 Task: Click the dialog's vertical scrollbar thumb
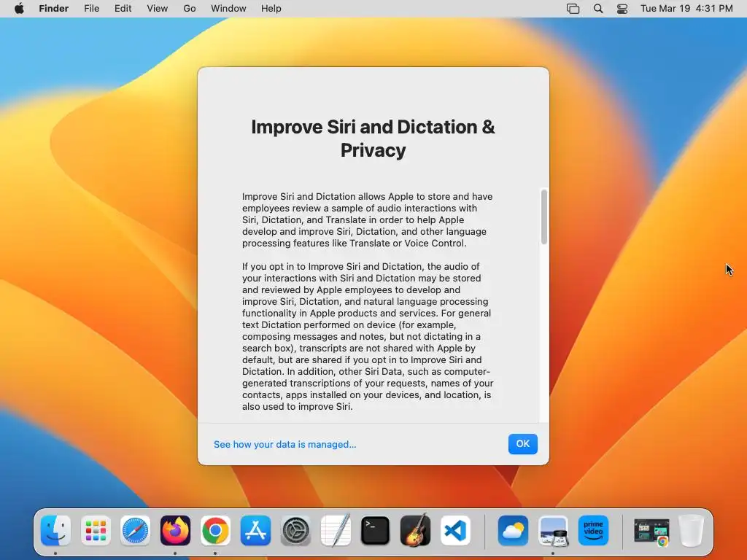(x=544, y=217)
